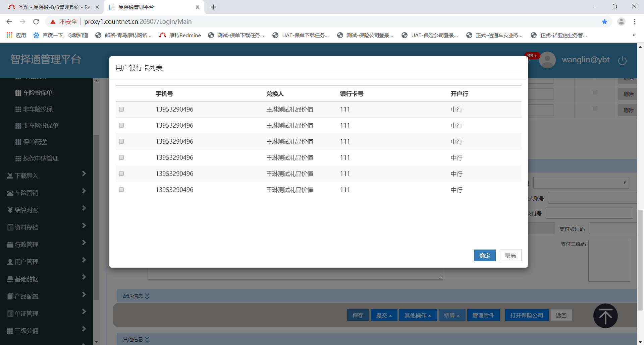The width and height of the screenshot is (644, 345).
Task: Click the power logout icon
Action: pyautogui.click(x=622, y=61)
